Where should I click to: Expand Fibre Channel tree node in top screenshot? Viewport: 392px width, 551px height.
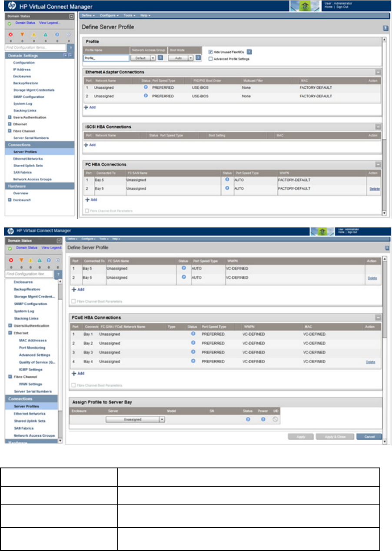pyautogui.click(x=10, y=131)
